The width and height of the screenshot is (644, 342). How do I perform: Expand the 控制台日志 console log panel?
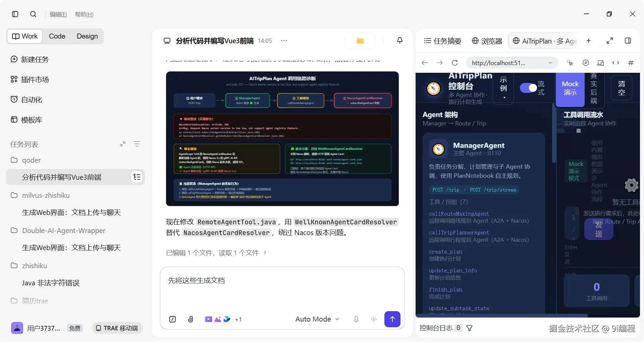[x=441, y=328]
